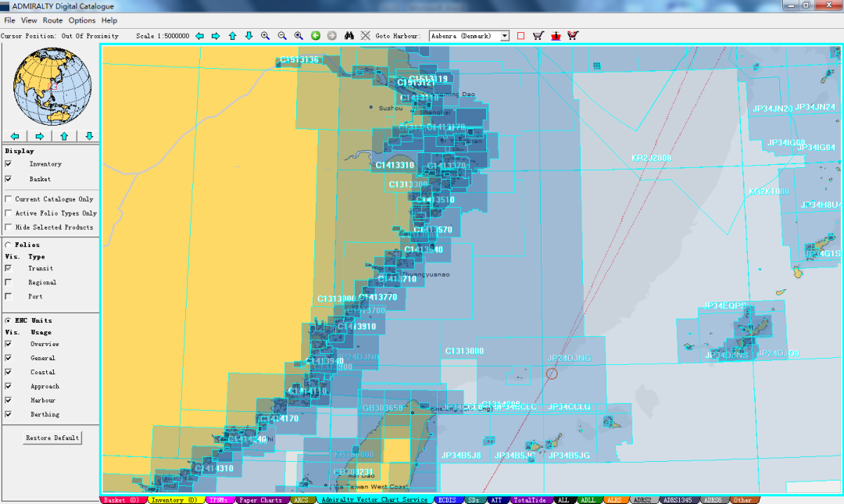Toggle the Regional folio visibility checkbox
Screen dimensions: 844x504
point(8,282)
